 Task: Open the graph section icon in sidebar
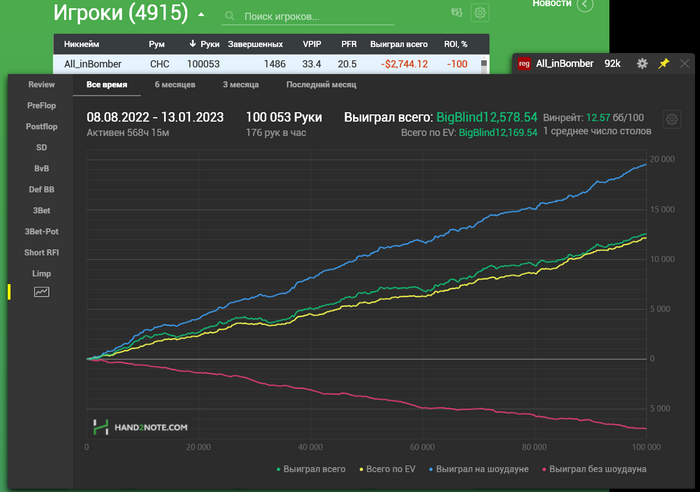pos(42,292)
